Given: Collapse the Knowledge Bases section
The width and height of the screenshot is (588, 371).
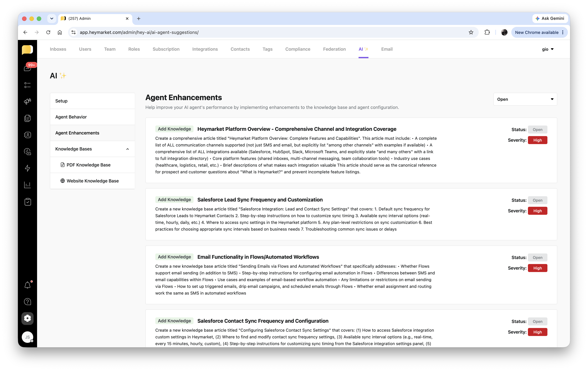Looking at the screenshot, I should pyautogui.click(x=128, y=149).
